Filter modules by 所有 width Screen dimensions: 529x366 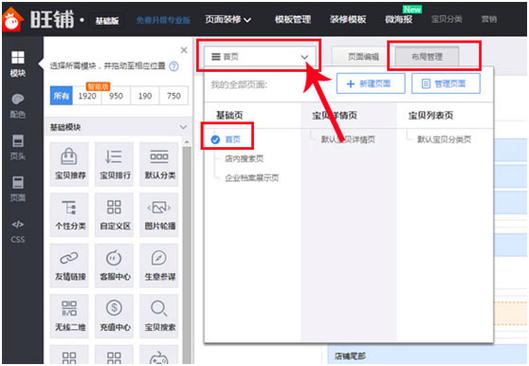(61, 96)
